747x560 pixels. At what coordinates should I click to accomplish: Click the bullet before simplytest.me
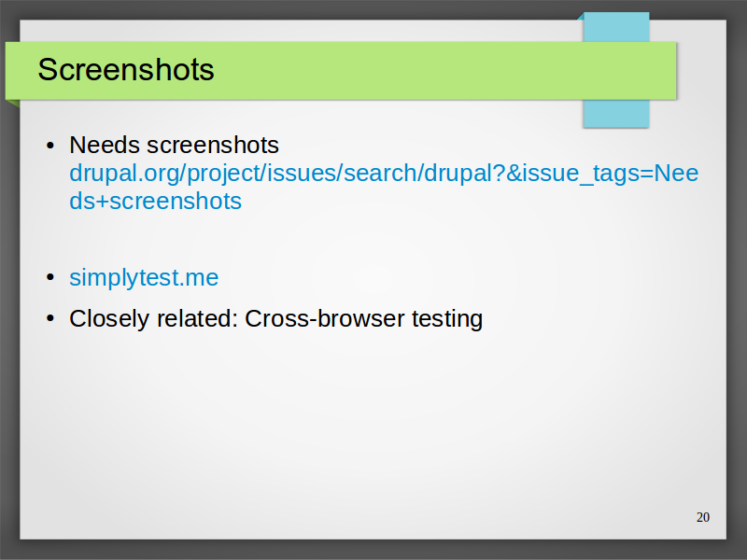tap(50, 278)
